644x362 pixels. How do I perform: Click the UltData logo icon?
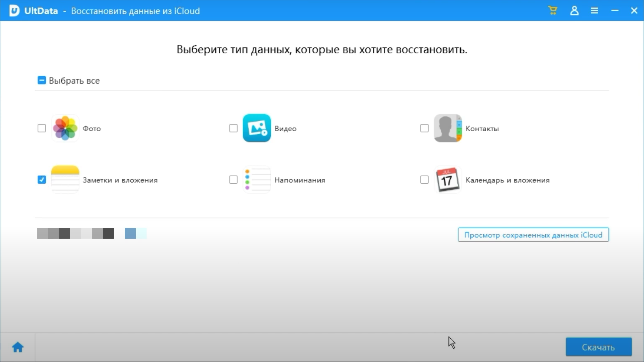coord(14,10)
